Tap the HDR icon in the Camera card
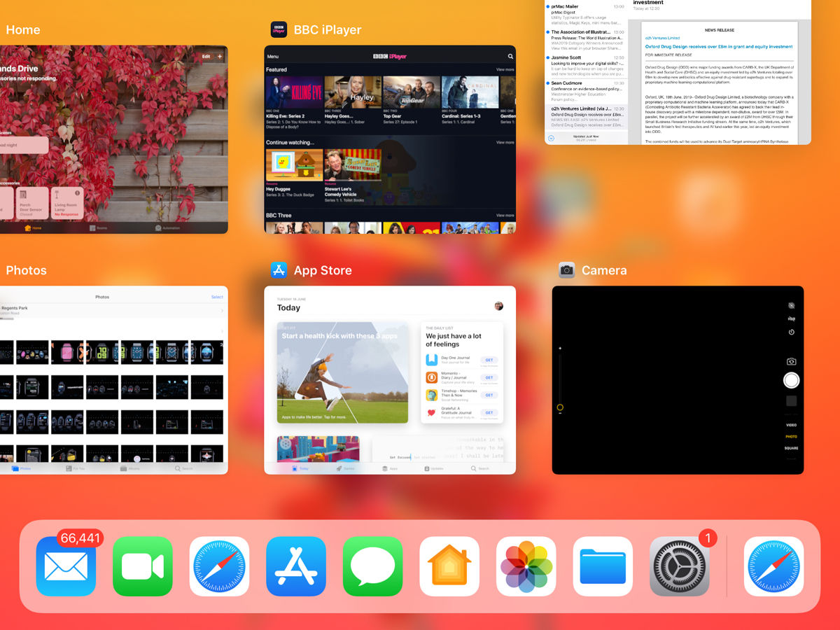The width and height of the screenshot is (840, 630). click(792, 318)
